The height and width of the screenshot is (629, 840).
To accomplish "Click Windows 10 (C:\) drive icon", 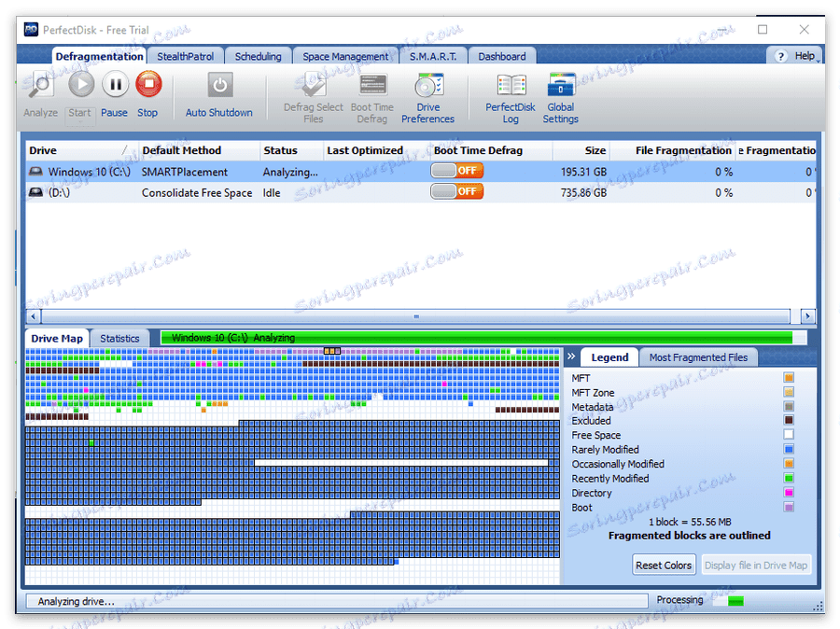I will pyautogui.click(x=35, y=172).
